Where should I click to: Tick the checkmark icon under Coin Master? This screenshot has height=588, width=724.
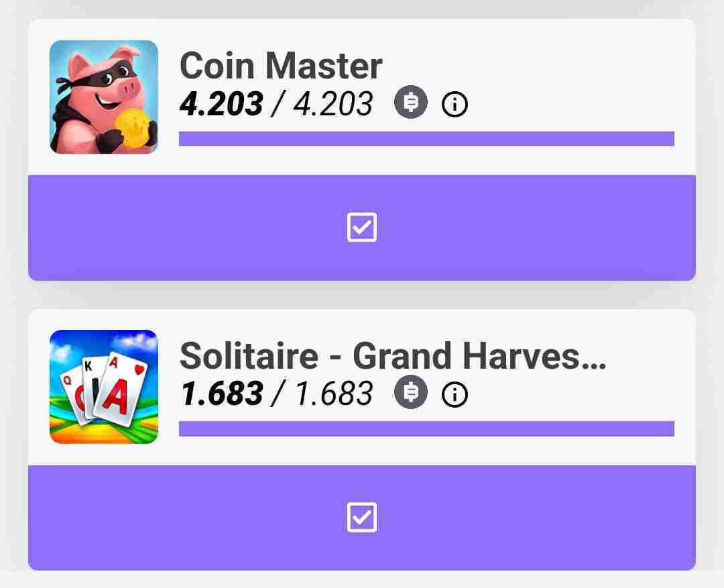coord(362,228)
